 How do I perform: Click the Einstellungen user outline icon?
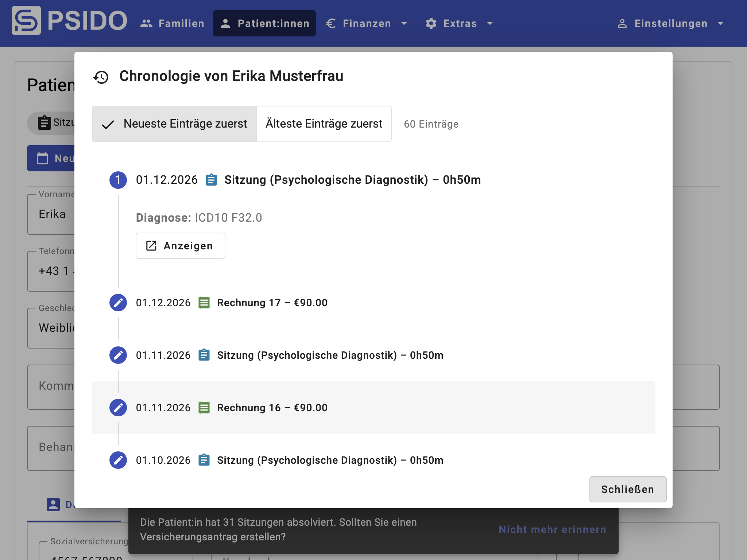click(x=622, y=24)
